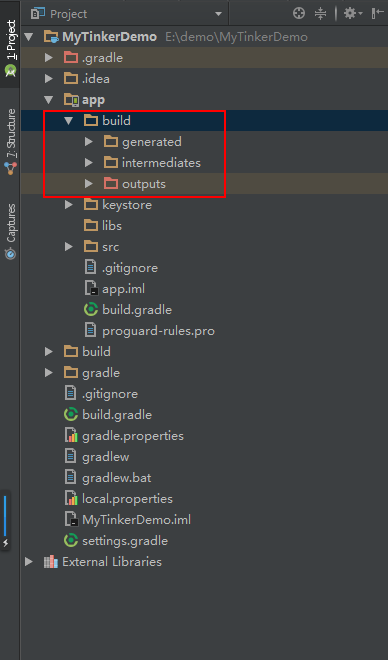The height and width of the screenshot is (660, 388).
Task: Select the outputs folder
Action: click(144, 184)
